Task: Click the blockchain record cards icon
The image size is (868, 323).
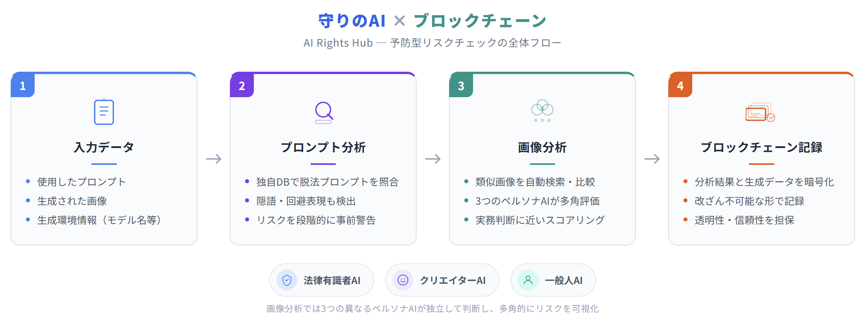Action: [760, 113]
